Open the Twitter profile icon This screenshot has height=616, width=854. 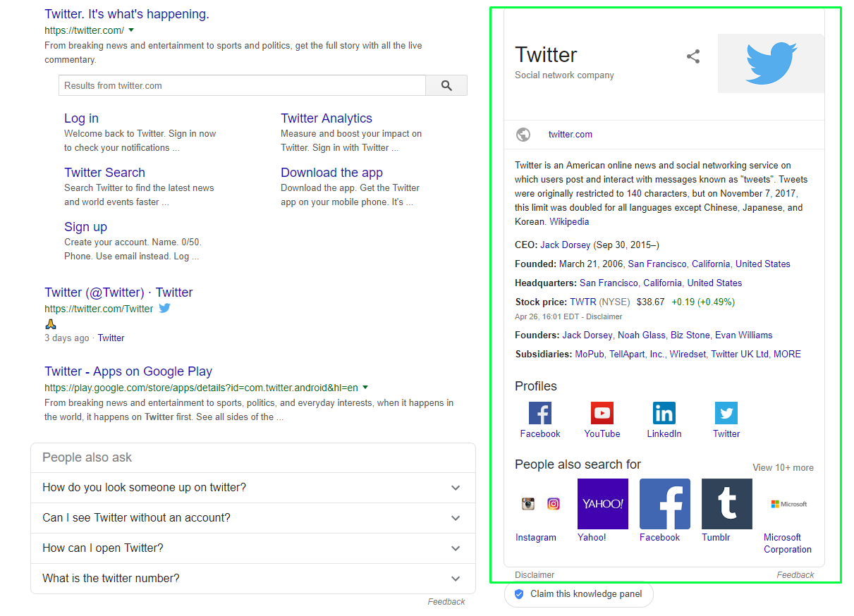tap(726, 413)
